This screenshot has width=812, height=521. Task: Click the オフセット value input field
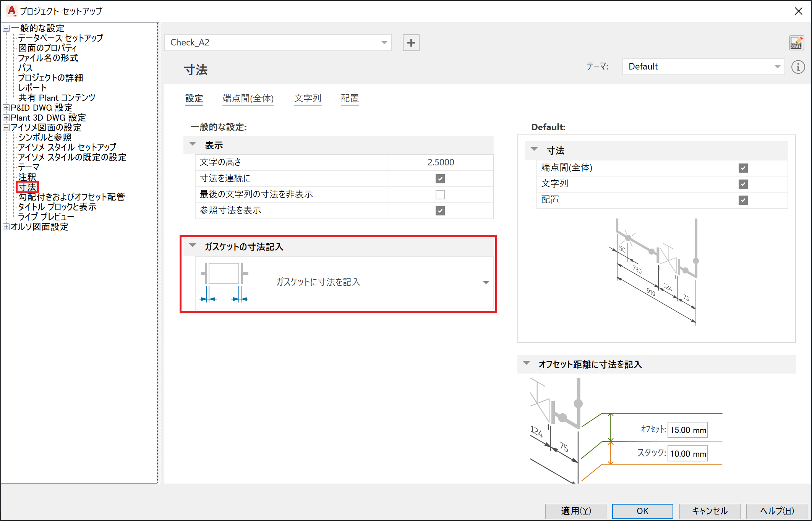click(x=687, y=429)
